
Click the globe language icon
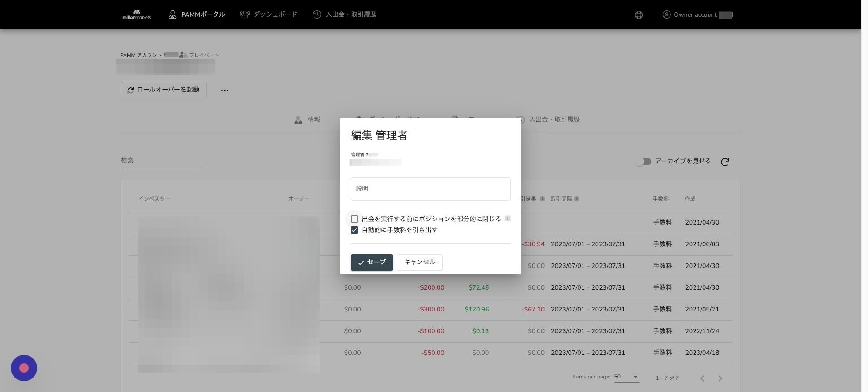pyautogui.click(x=639, y=15)
